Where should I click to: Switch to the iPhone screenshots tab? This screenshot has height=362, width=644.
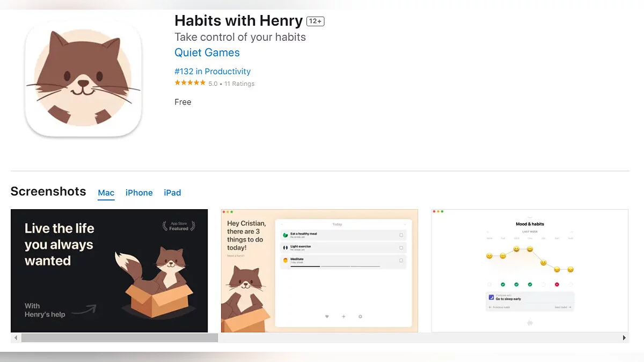pos(139,193)
